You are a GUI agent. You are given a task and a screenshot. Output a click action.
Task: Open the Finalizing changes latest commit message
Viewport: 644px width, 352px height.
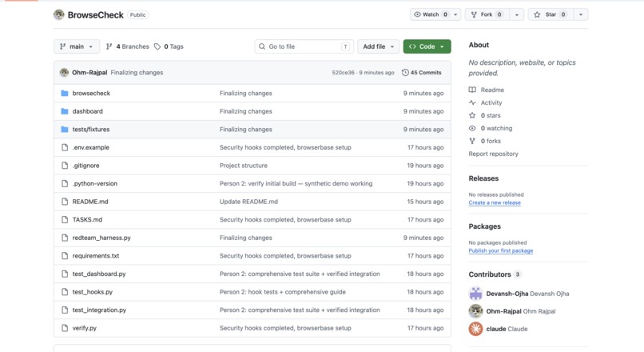pyautogui.click(x=137, y=72)
